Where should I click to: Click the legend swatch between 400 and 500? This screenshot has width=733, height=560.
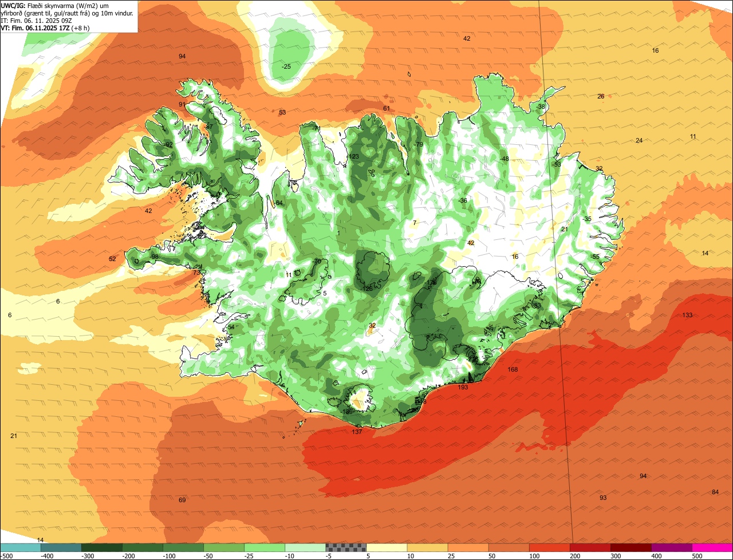point(672,547)
